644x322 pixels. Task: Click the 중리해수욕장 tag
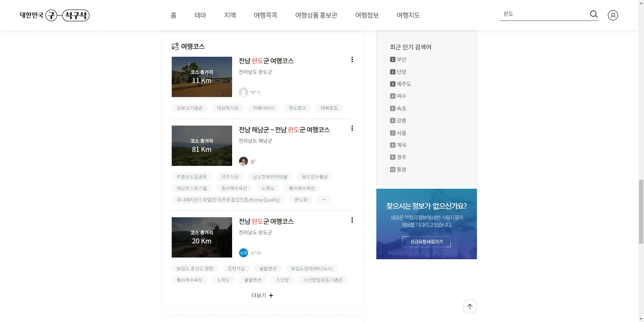[234, 188]
